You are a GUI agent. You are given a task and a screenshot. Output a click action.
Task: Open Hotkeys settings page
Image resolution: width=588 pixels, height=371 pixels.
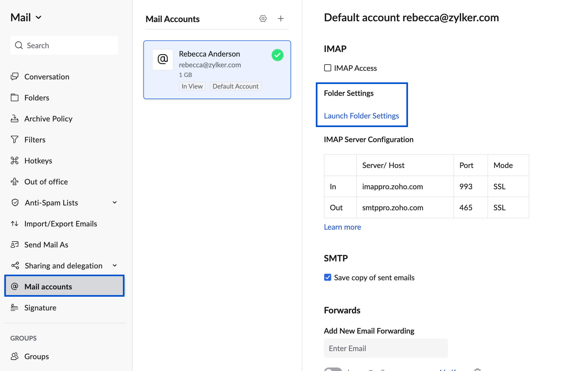tap(38, 161)
